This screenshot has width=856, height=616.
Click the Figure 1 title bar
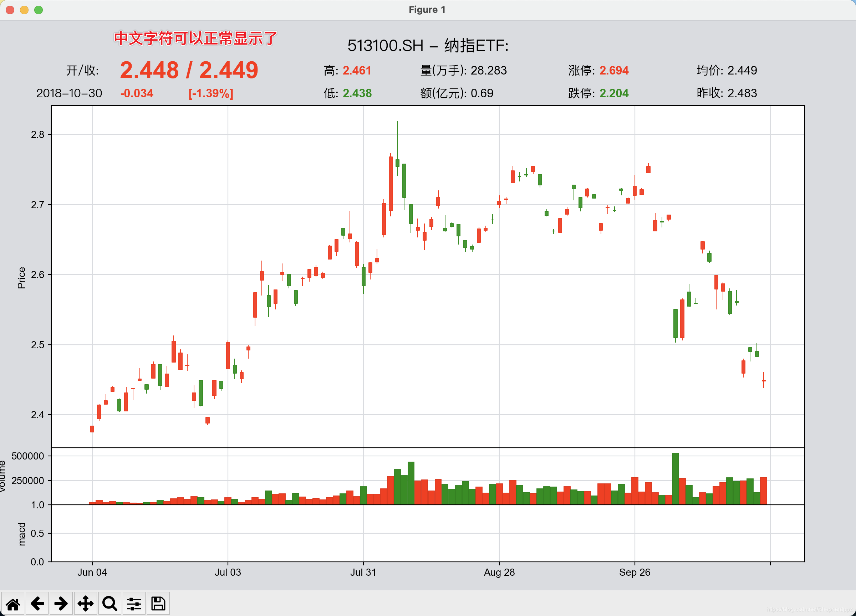pyautogui.click(x=427, y=10)
